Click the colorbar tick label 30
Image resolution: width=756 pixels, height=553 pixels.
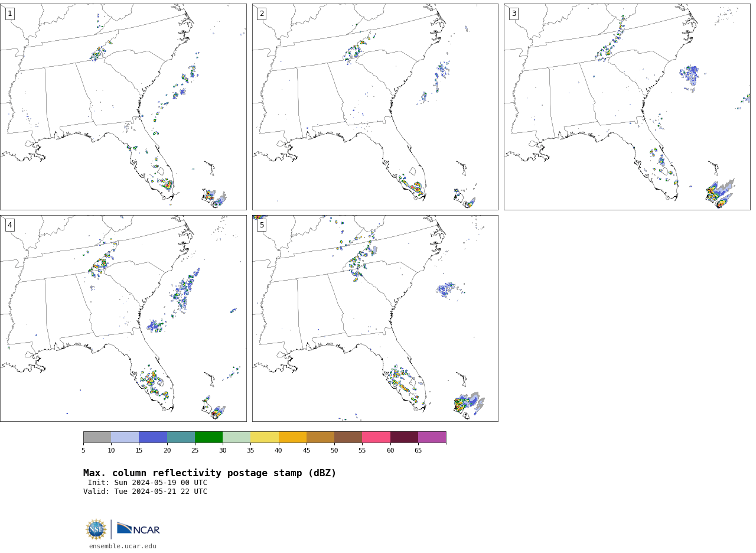[x=223, y=451]
